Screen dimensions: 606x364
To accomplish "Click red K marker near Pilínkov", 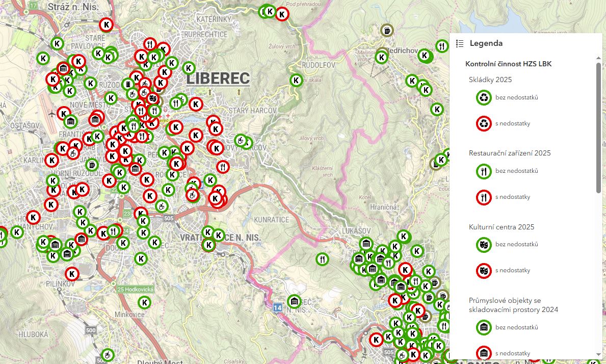I will coord(72,274).
